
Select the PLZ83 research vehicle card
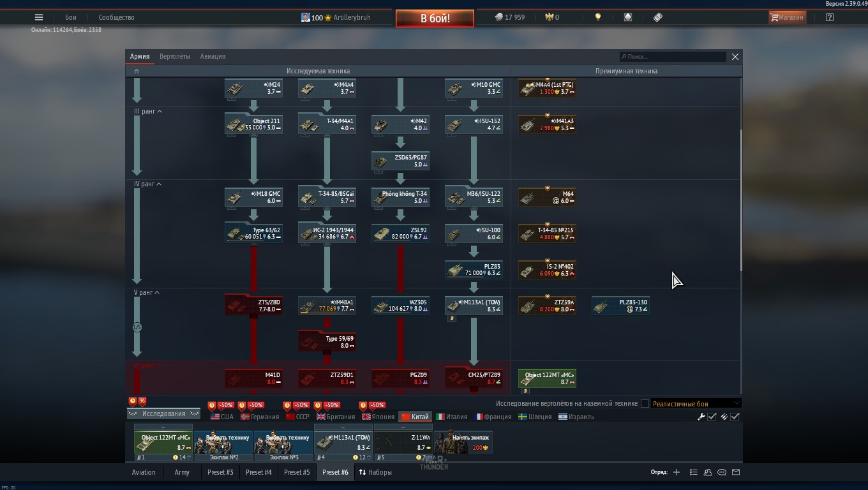point(474,269)
